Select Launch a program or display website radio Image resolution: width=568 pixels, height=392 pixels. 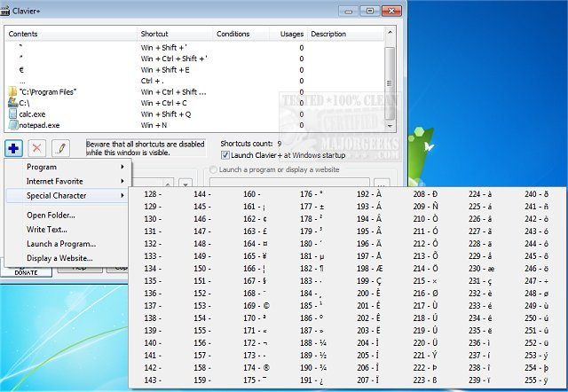[x=214, y=170]
